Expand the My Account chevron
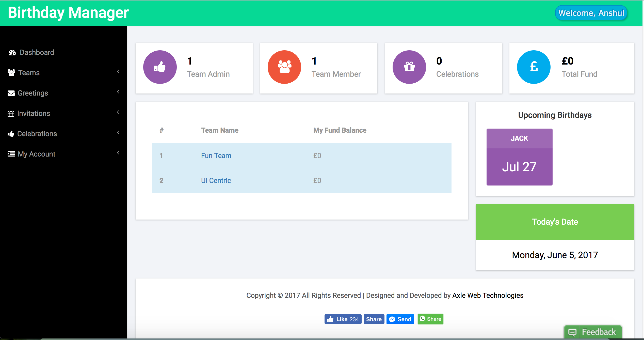This screenshot has width=644, height=340. click(x=118, y=153)
